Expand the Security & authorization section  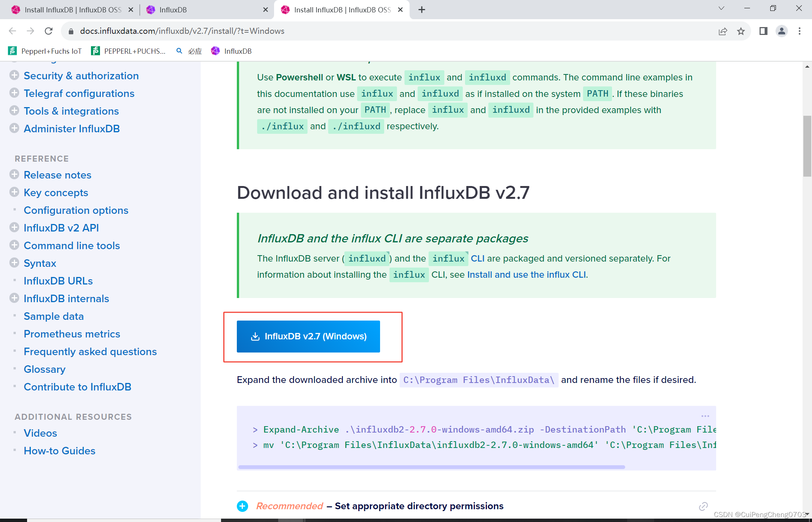coord(15,75)
